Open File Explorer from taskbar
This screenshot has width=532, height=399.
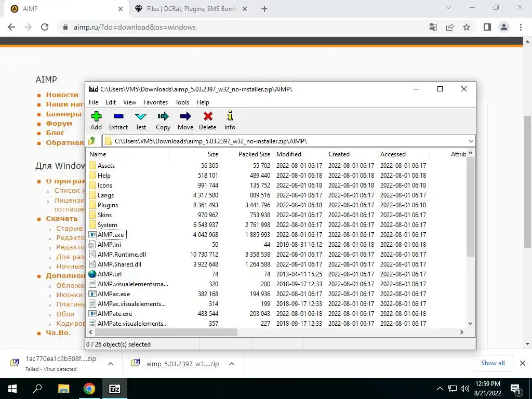click(63, 389)
